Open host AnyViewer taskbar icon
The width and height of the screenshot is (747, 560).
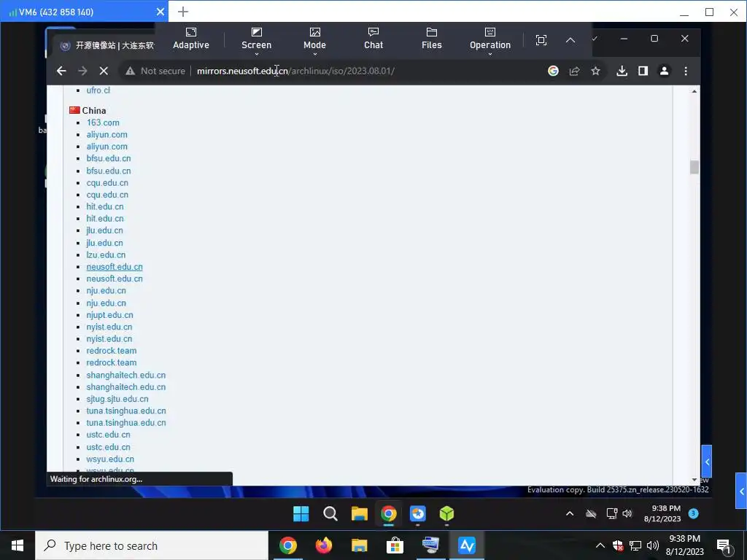pyautogui.click(x=466, y=545)
